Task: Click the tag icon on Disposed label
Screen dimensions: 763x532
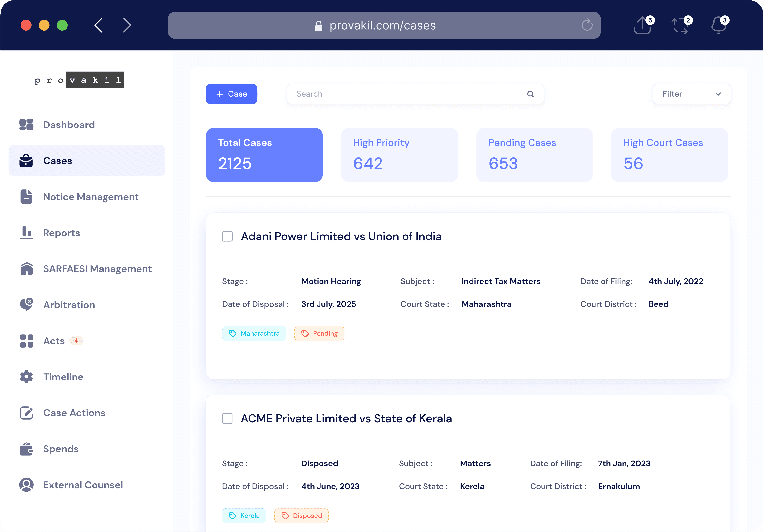Action: pyautogui.click(x=285, y=516)
